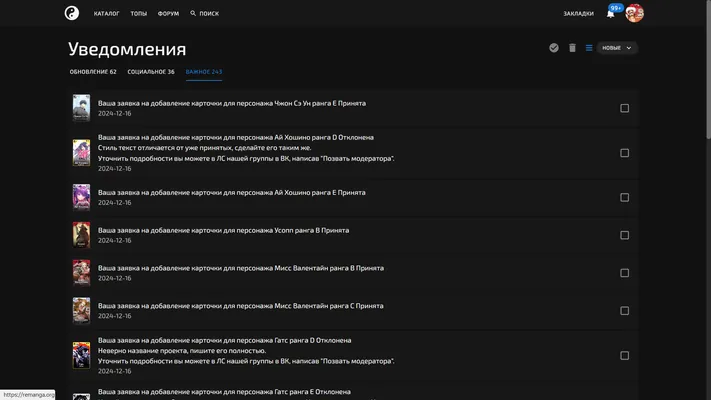Check Мисс Валентайн ранга C notification
This screenshot has height=400, width=711.
624,311
